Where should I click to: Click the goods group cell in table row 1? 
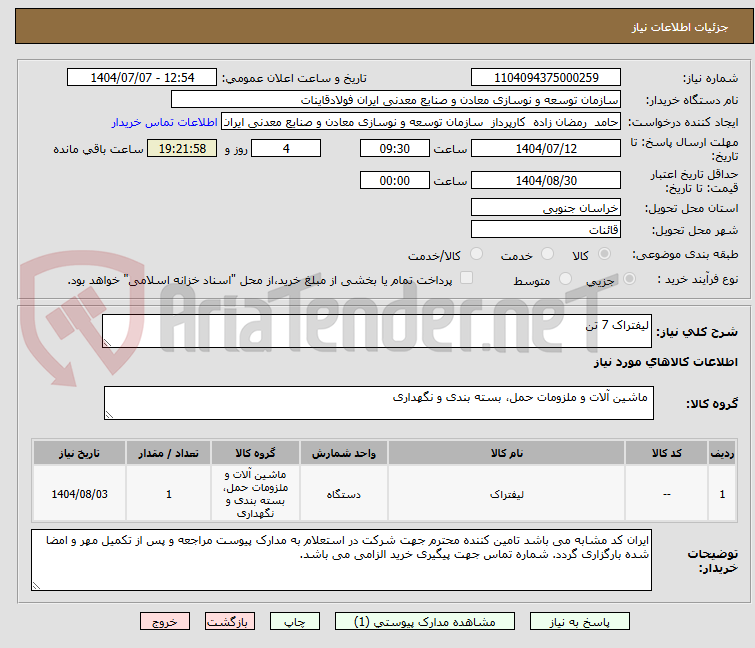pyautogui.click(x=255, y=494)
